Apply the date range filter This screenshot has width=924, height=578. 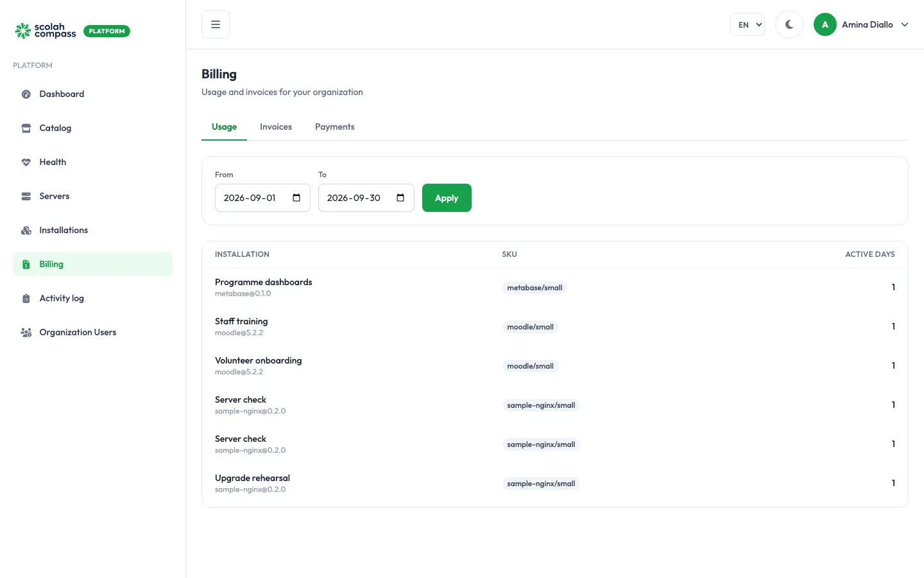click(447, 198)
